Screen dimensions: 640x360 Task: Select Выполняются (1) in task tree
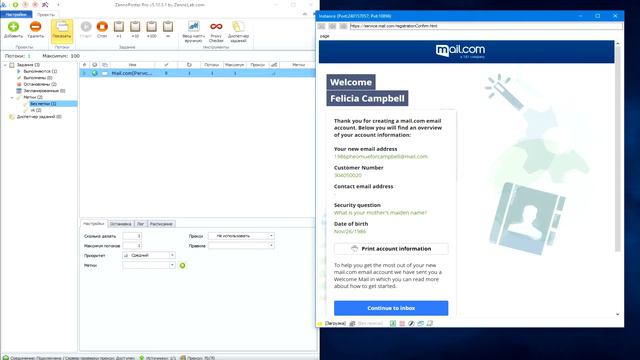(x=40, y=71)
